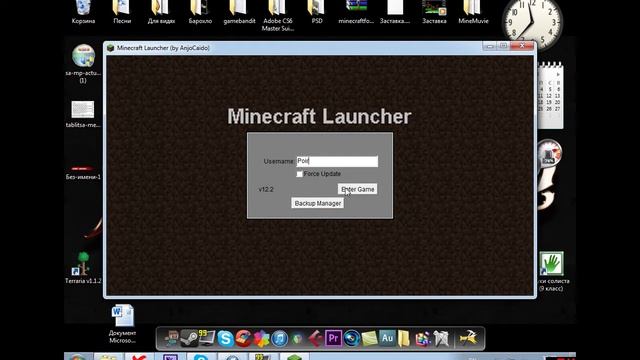Open the MineMuvie folder

coord(473,12)
